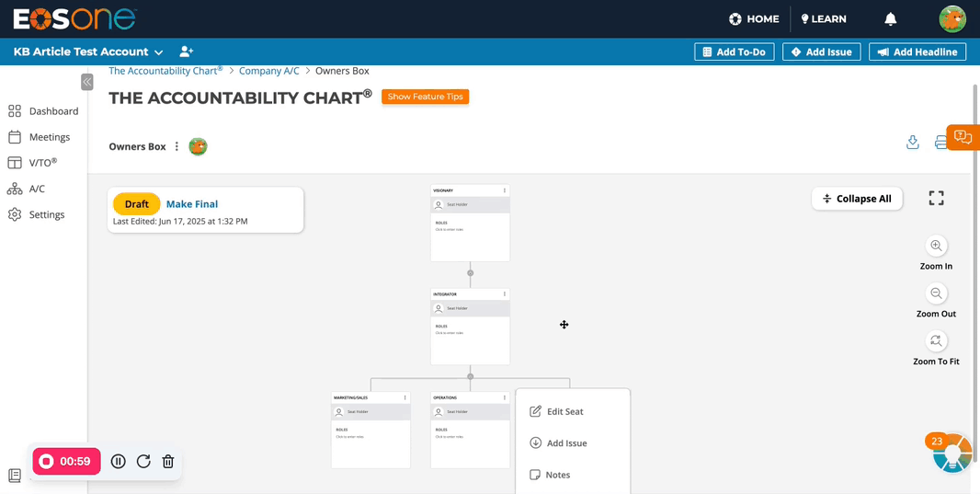Image resolution: width=980 pixels, height=494 pixels.
Task: Collapse node below the Visionary seat
Action: [x=470, y=272]
